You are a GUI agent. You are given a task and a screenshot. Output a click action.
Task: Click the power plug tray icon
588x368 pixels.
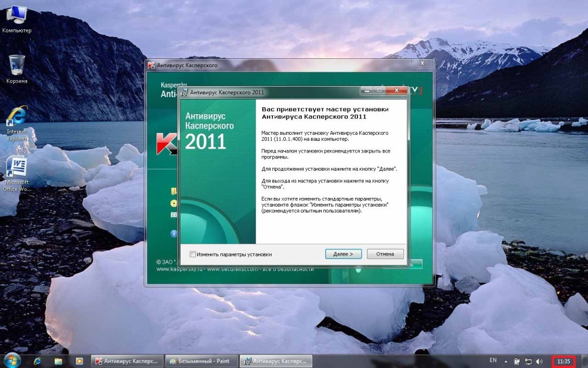pos(517,362)
